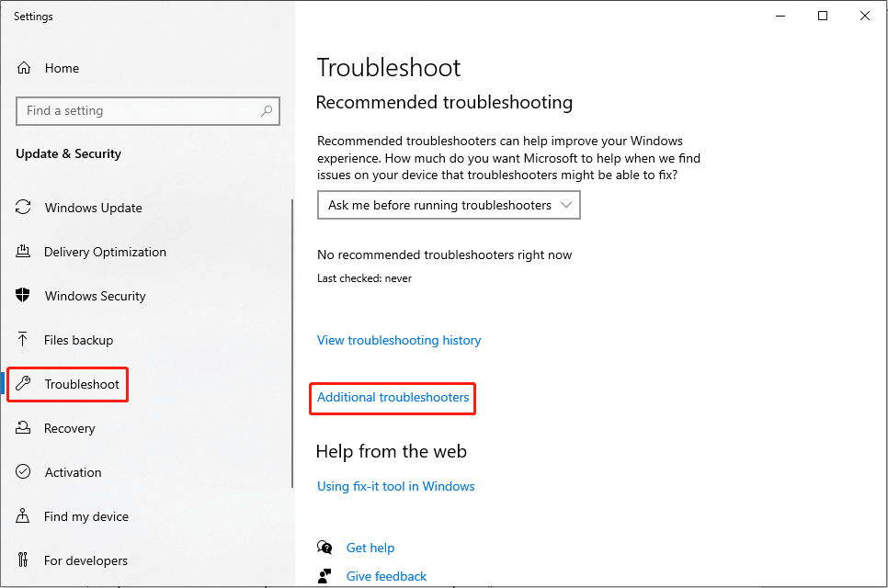
Task: Click the search magnifier in Find a setting
Action: pos(267,110)
